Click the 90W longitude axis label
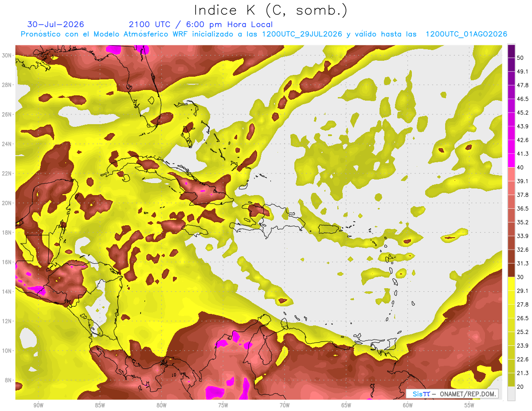This screenshot has height=411, width=532. (x=38, y=405)
